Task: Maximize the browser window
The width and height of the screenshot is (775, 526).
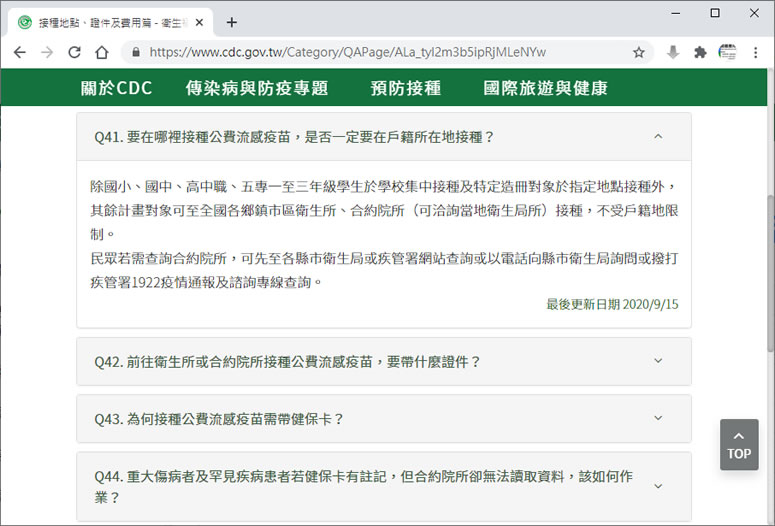Action: point(715,13)
